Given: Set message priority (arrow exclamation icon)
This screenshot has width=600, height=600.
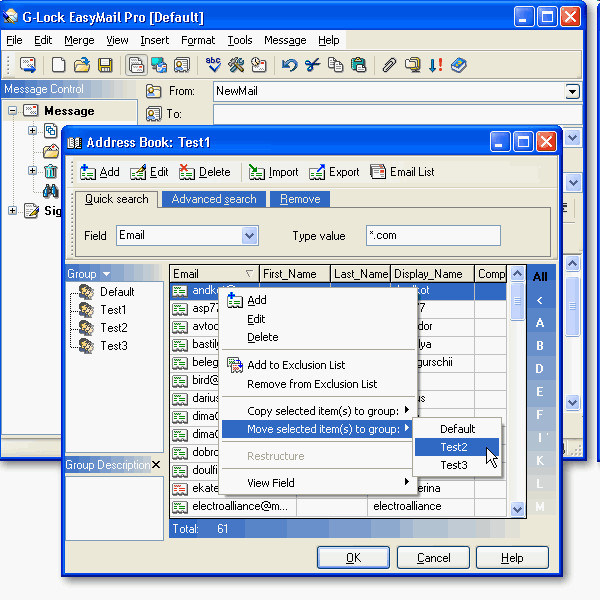Looking at the screenshot, I should (435, 65).
